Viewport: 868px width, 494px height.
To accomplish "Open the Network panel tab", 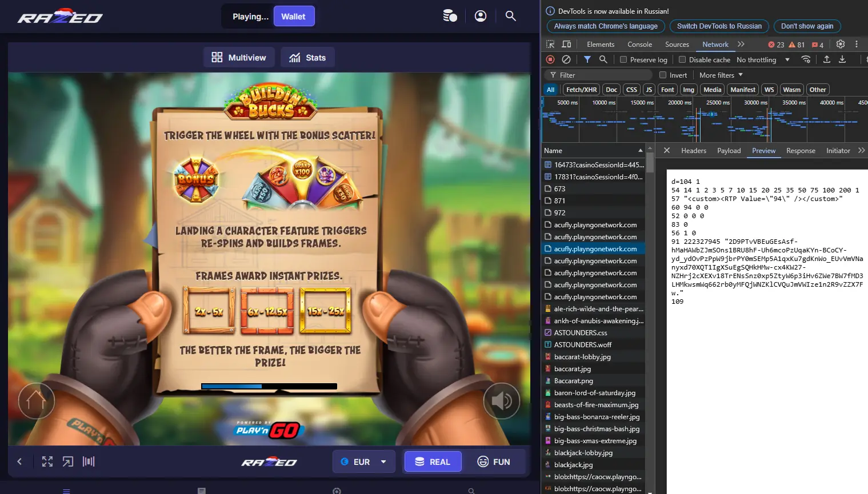I will [715, 44].
